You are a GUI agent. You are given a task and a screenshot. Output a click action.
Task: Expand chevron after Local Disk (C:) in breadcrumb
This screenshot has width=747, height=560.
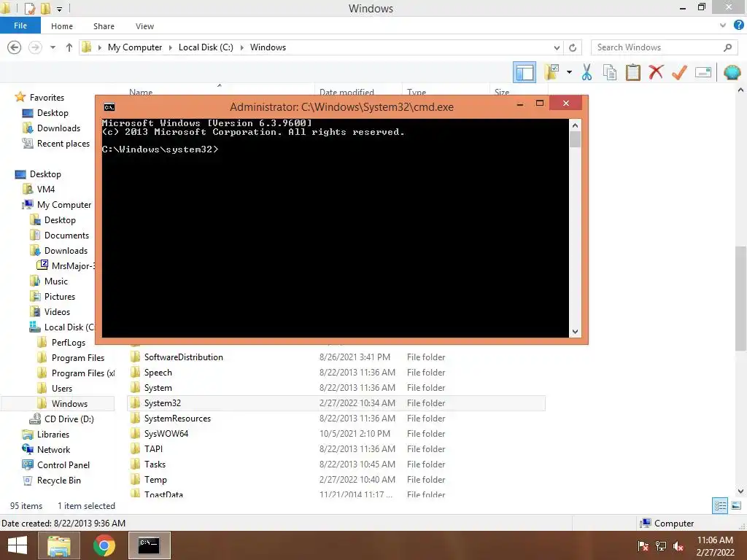pos(242,47)
